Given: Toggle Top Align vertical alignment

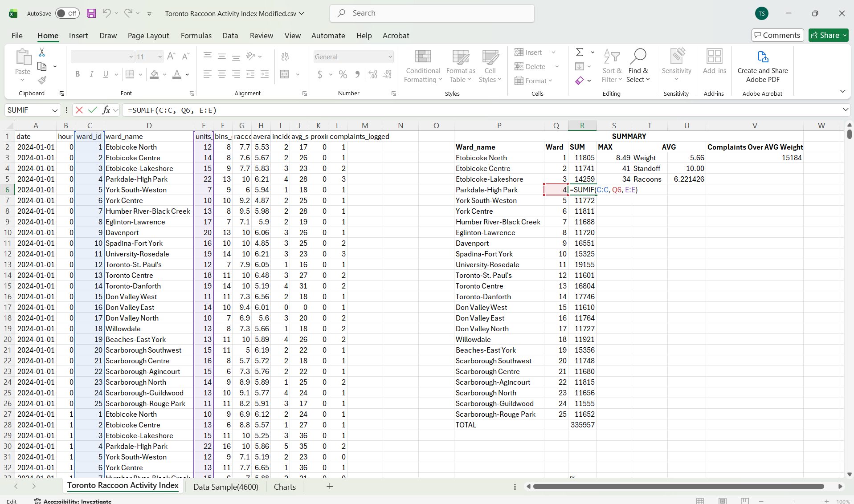Looking at the screenshot, I should 207,56.
